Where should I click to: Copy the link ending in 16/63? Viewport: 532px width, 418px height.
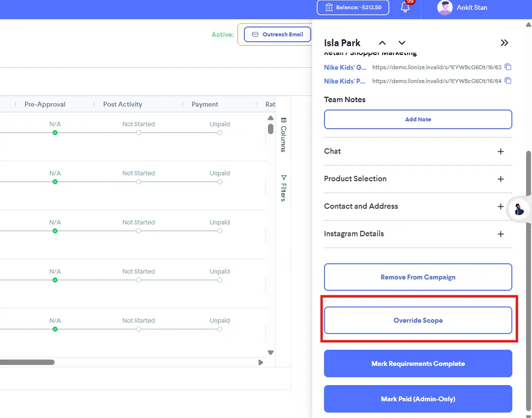(508, 67)
